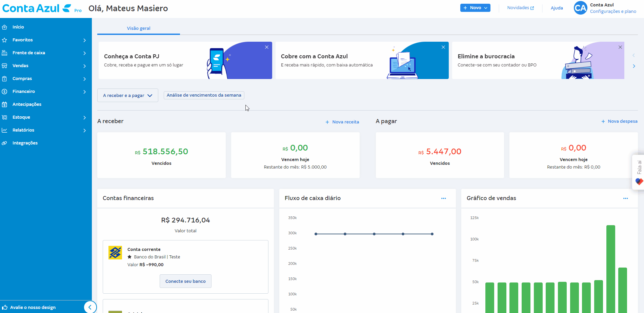Click the plus icon beside Nova receita

[x=327, y=122]
